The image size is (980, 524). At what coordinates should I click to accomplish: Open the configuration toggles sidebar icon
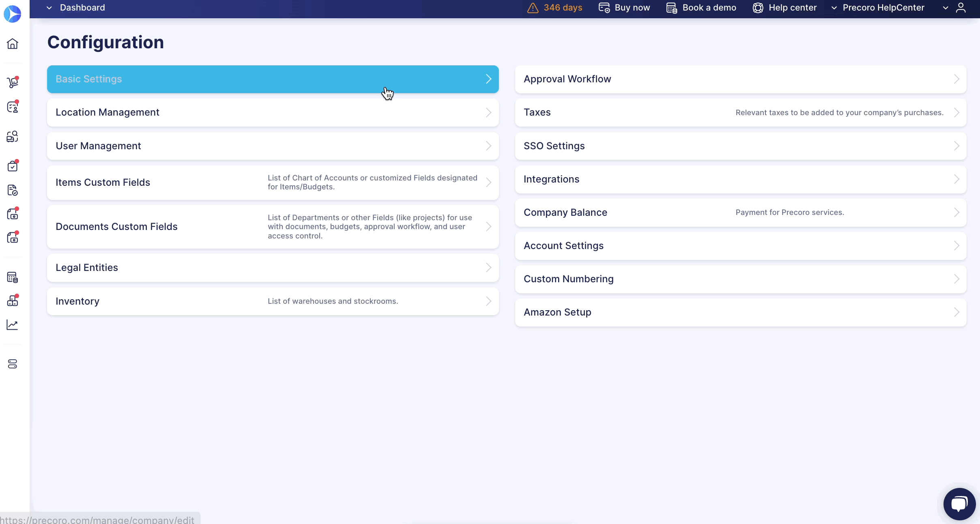(13, 364)
